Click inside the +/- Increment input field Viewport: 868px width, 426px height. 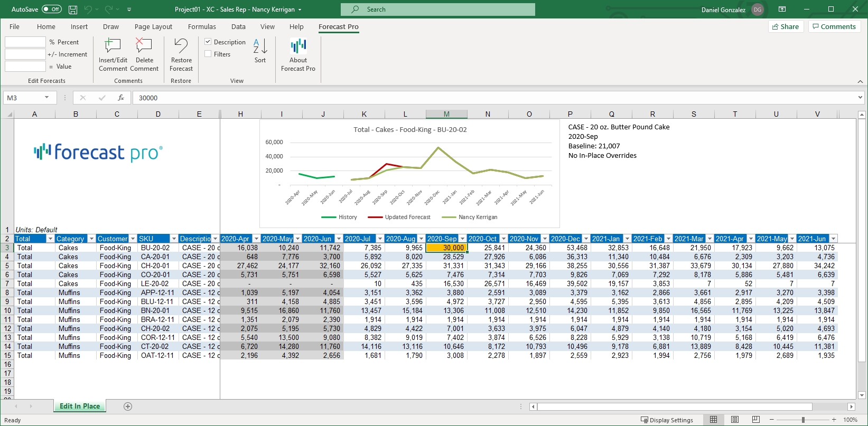(x=25, y=54)
